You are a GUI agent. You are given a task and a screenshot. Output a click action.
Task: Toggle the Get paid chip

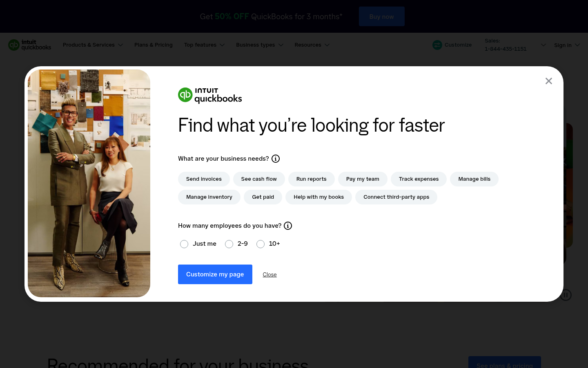pos(263,197)
